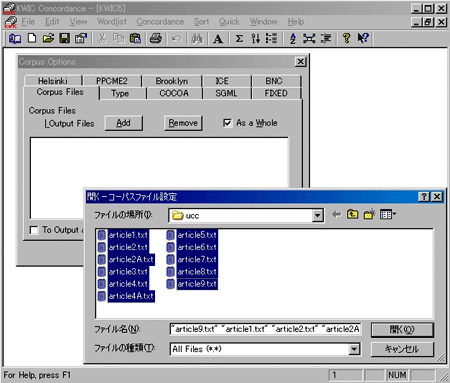This screenshot has height=383, width=450.
Task: Toggle the As a Whole checkbox
Action: [x=227, y=123]
